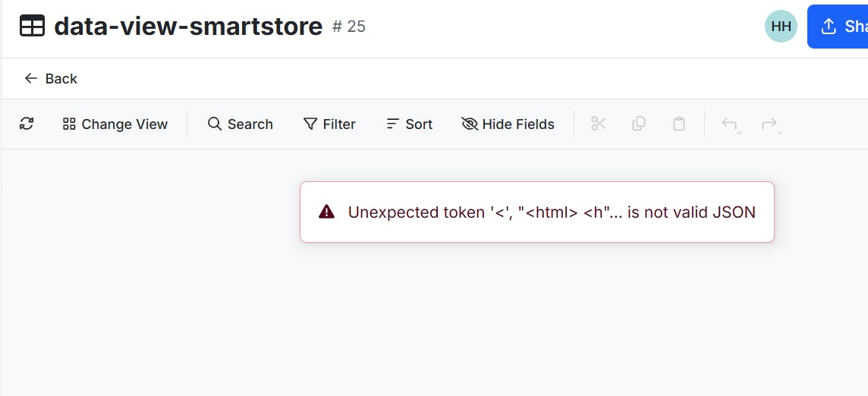868x396 pixels.
Task: Open the Change View menu
Action: (x=115, y=124)
